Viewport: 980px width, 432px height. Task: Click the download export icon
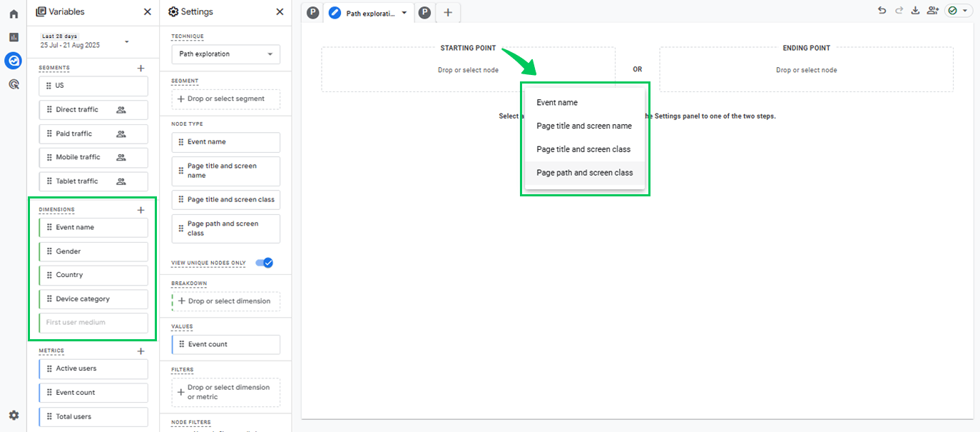coord(915,11)
